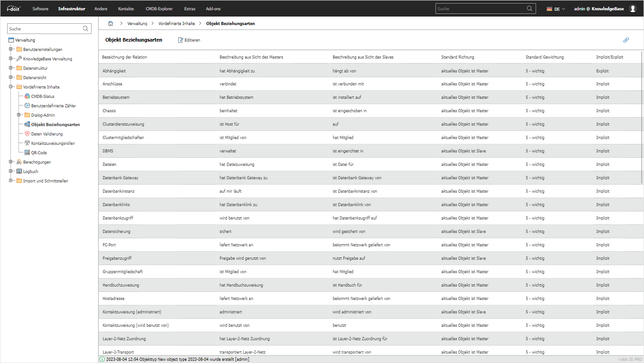The height and width of the screenshot is (363, 644).
Task: Click the magnifier icon in top search
Action: click(x=530, y=8)
